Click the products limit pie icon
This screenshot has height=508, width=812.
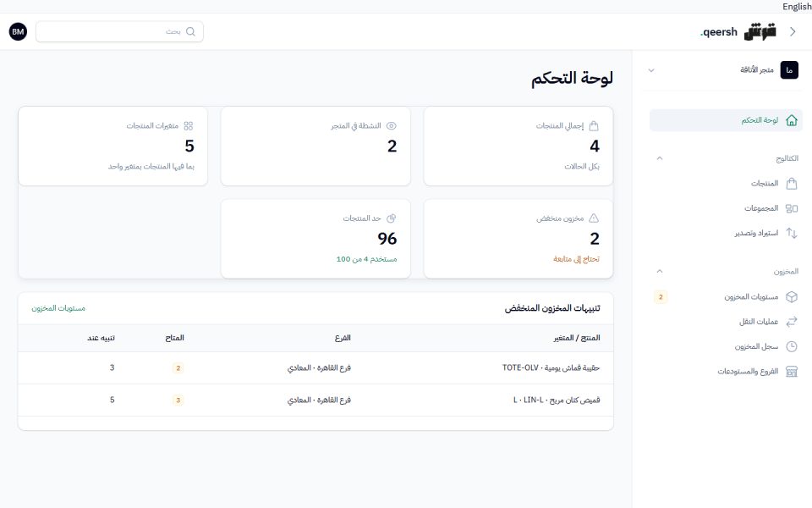[392, 218]
